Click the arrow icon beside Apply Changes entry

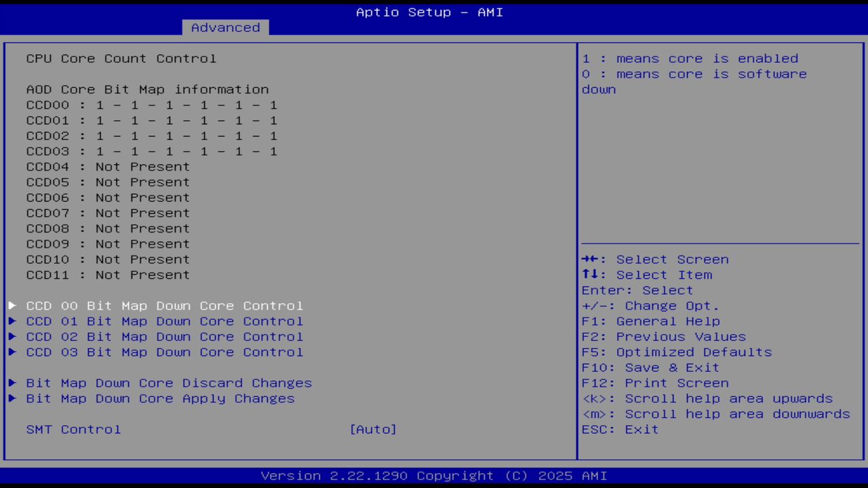(12, 399)
